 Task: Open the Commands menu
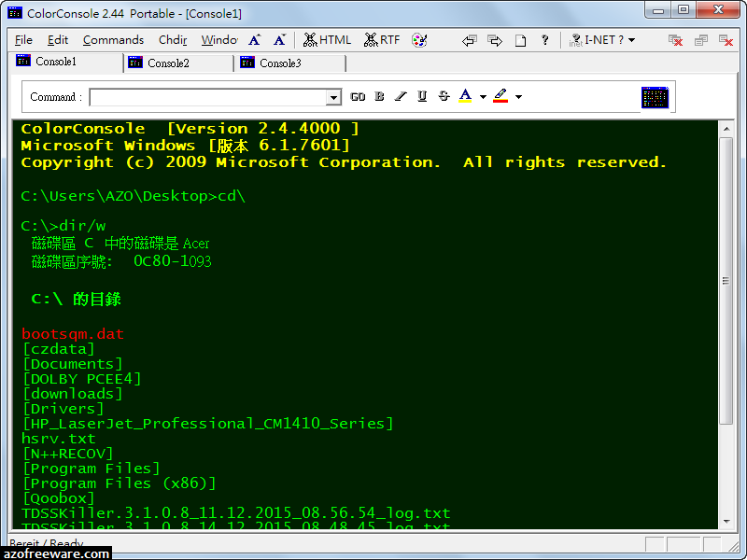pos(113,40)
